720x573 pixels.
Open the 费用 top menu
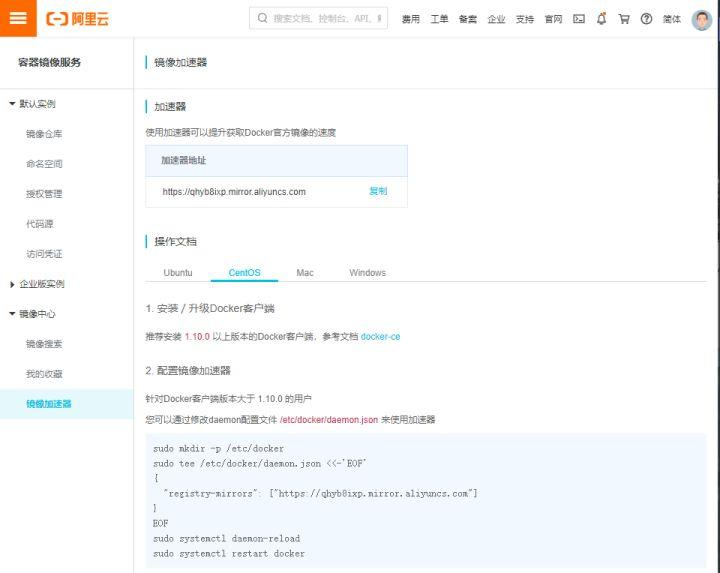411,19
